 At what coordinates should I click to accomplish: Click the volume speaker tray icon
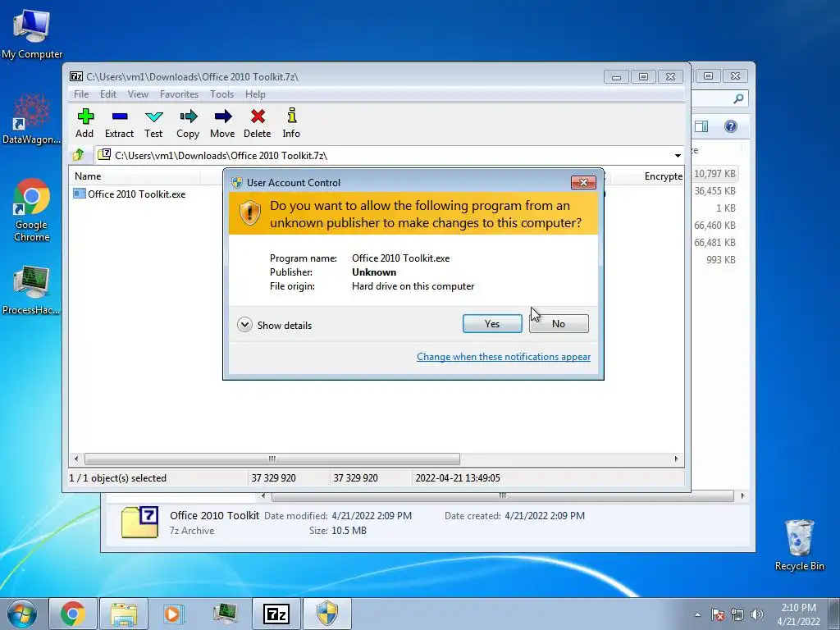tap(757, 614)
